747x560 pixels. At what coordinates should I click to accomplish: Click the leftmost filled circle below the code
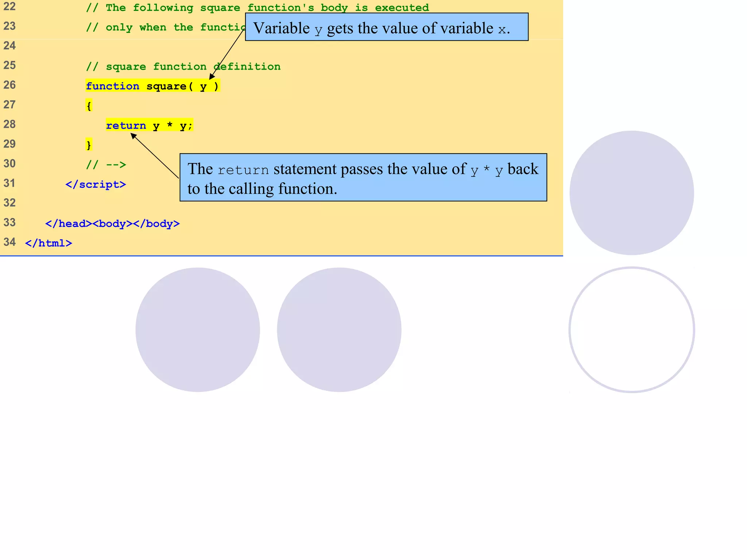click(x=198, y=330)
